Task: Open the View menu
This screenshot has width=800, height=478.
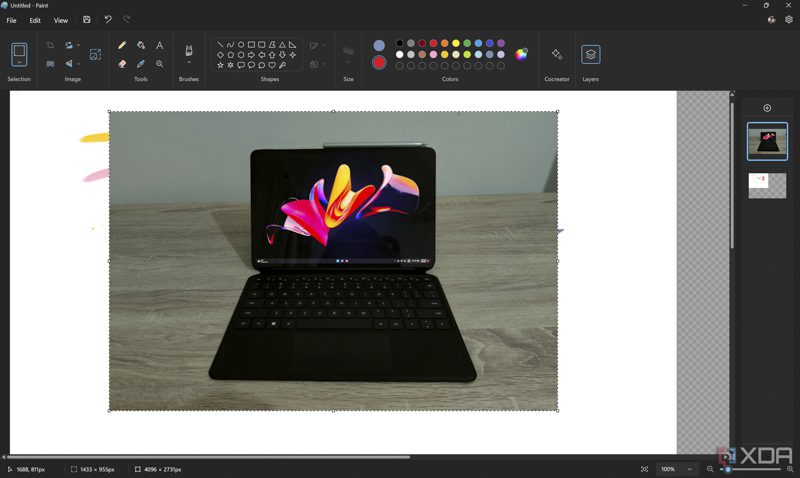Action: point(61,20)
